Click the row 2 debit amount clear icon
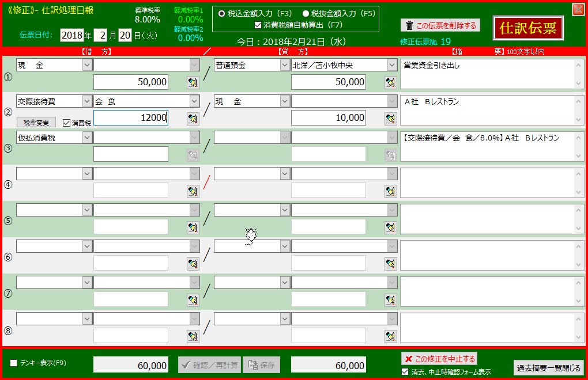The width and height of the screenshot is (588, 380). 193,119
